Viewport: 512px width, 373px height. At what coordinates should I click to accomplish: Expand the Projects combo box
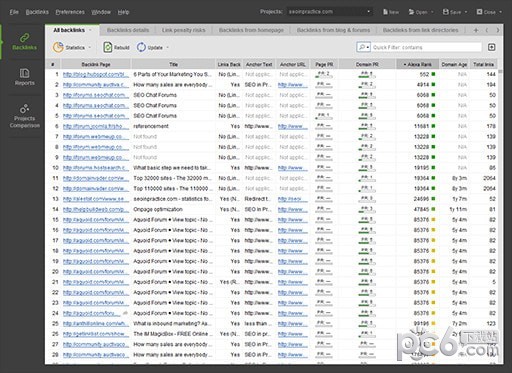368,12
